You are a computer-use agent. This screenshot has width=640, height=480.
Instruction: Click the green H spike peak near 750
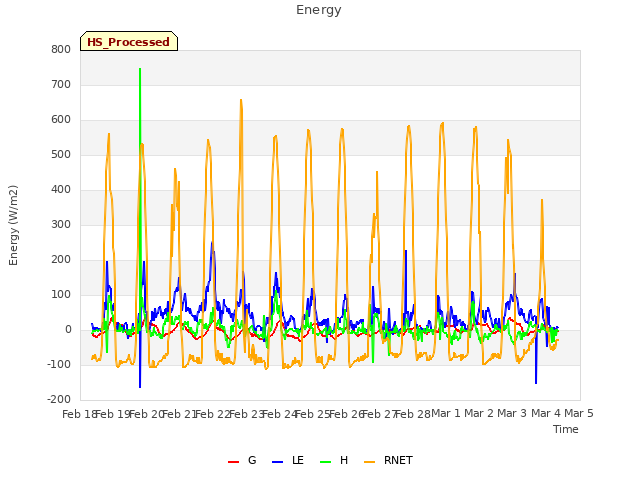[x=140, y=69]
